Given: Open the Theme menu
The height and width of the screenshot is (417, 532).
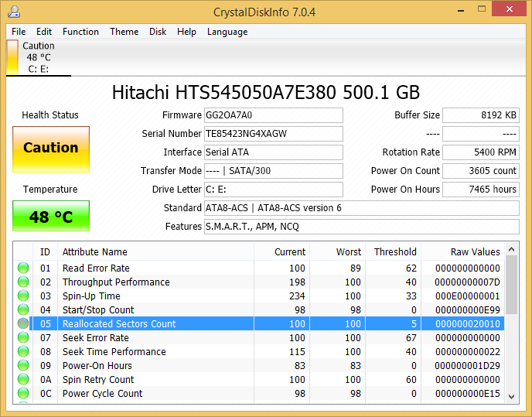Looking at the screenshot, I should [124, 32].
